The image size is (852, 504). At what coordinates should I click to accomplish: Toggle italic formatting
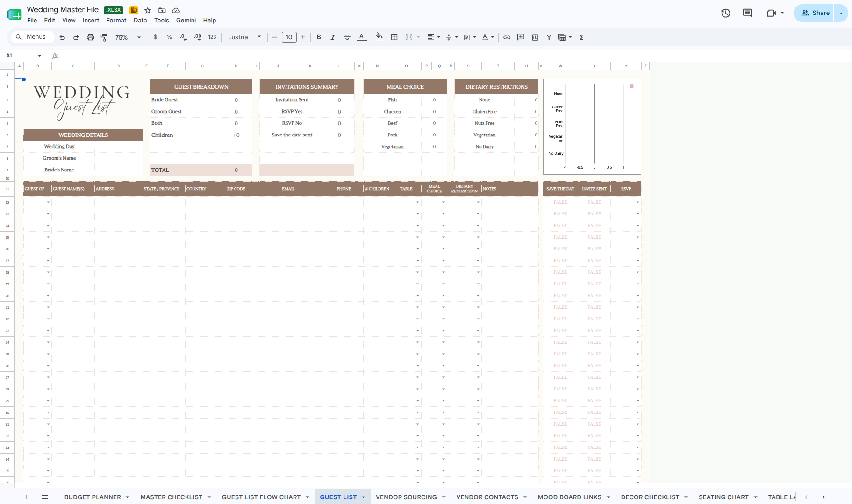333,37
